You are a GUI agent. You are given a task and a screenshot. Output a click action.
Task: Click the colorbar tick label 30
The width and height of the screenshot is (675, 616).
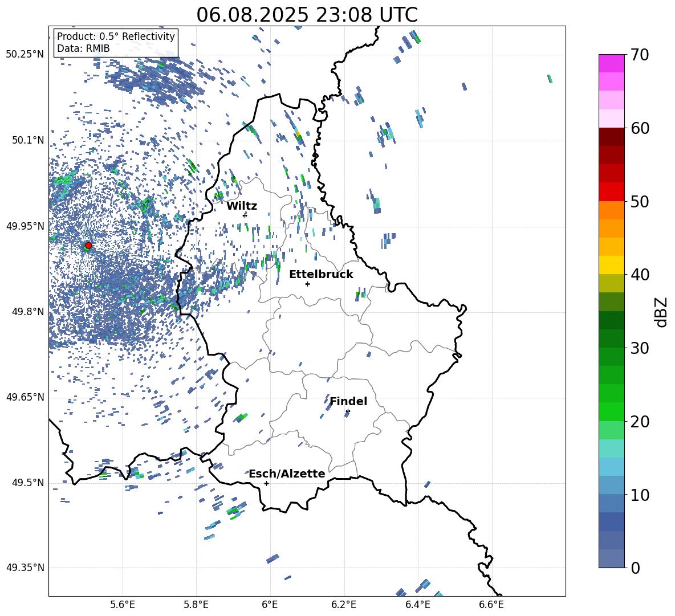640,348
